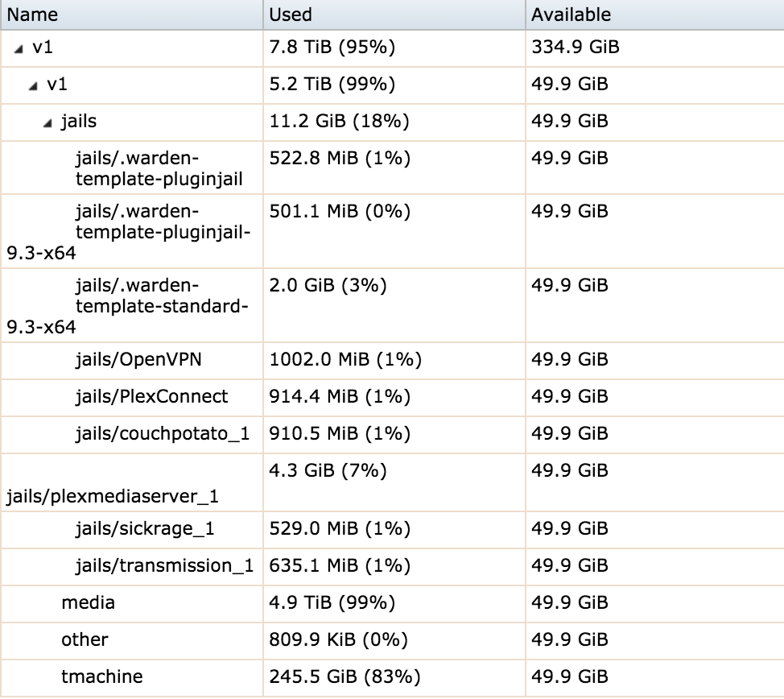The height and width of the screenshot is (699, 784).
Task: Collapse the jails dataset tree
Action: pos(47,123)
